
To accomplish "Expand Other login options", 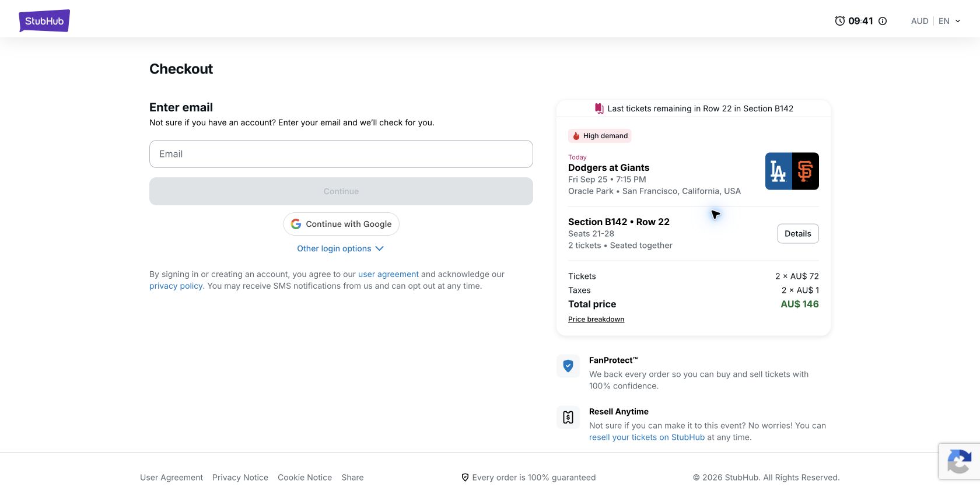I will click(341, 248).
